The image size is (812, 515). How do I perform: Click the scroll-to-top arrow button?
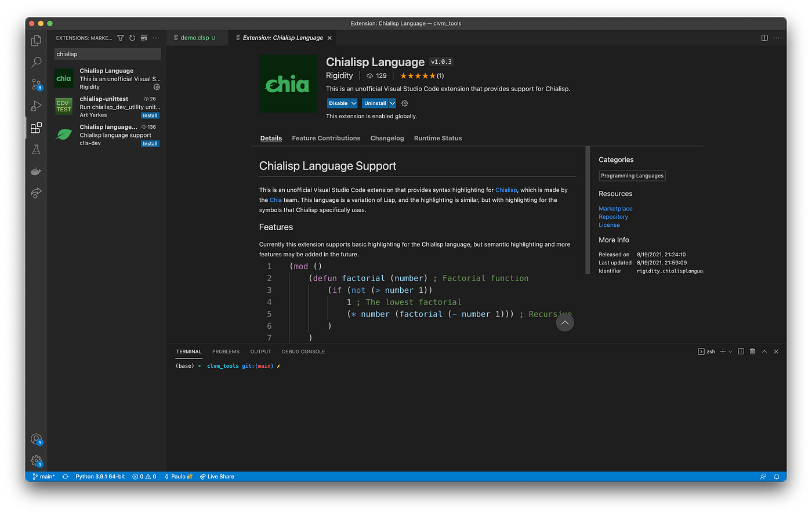tap(565, 323)
